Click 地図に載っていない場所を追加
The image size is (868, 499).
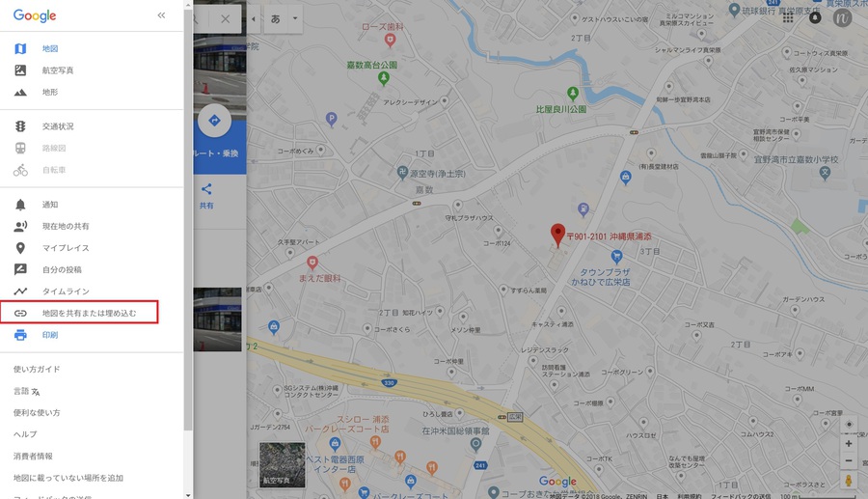coord(68,478)
